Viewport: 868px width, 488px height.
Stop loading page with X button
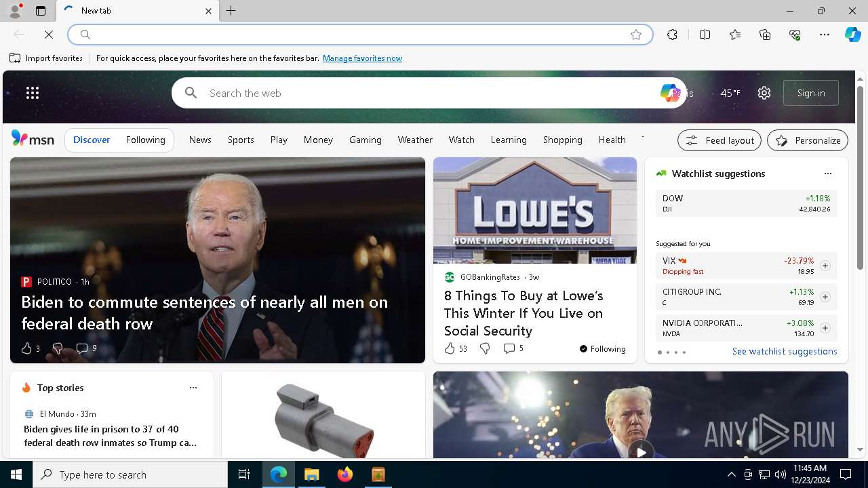point(49,34)
